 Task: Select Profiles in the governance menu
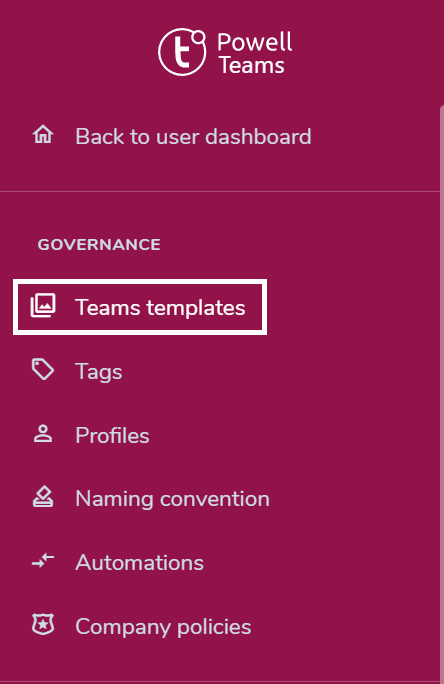tap(112, 435)
